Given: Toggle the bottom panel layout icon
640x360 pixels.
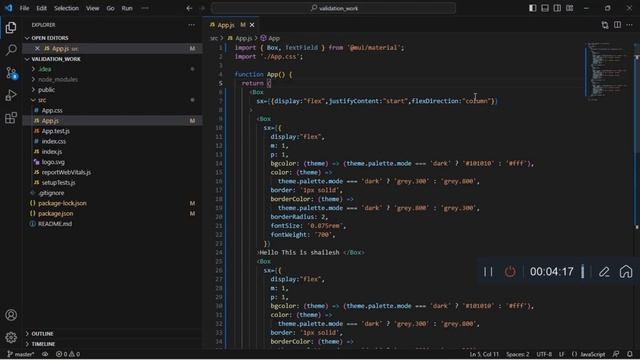Looking at the screenshot, I should [x=545, y=8].
